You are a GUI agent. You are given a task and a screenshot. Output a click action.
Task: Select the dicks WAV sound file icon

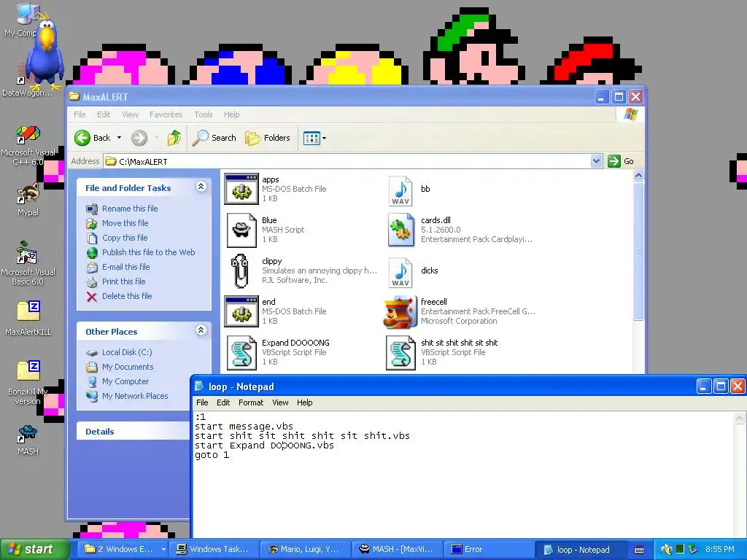pyautogui.click(x=400, y=272)
